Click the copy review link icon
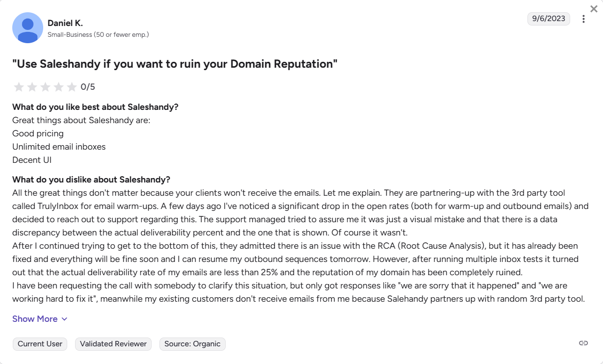Screen dimensions: 603x364 click(x=583, y=343)
